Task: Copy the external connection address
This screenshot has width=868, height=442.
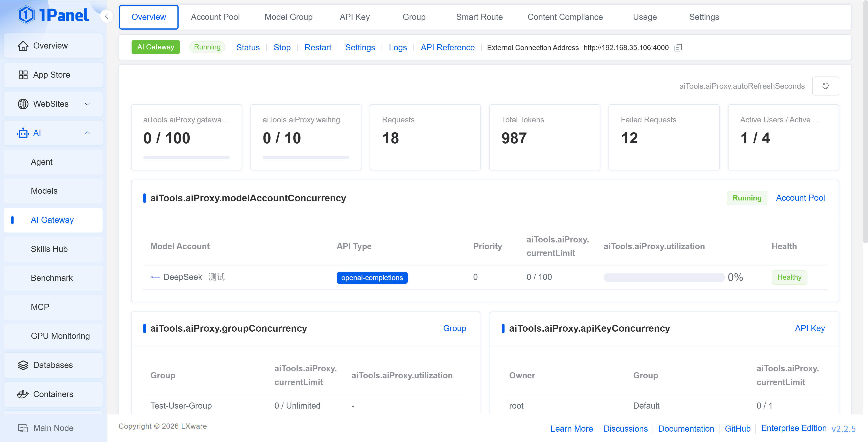Action: (x=678, y=48)
